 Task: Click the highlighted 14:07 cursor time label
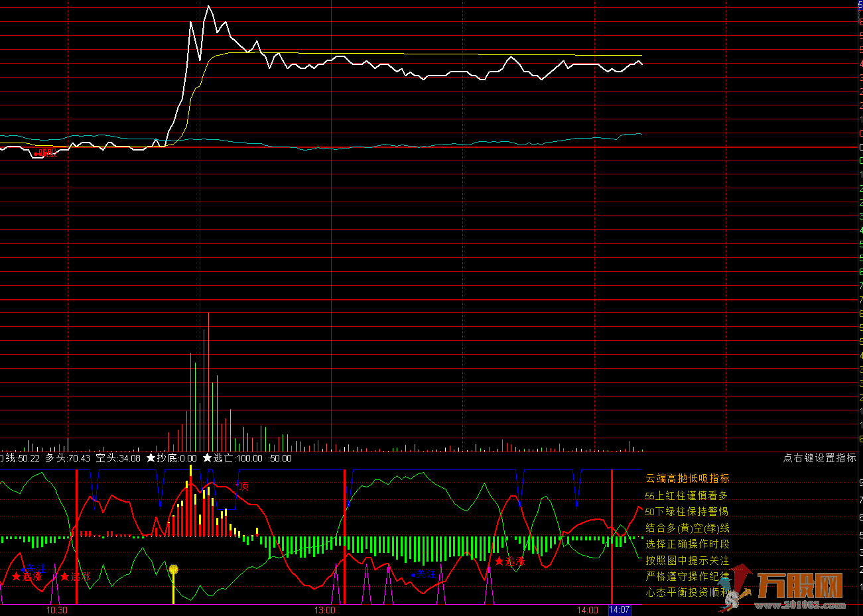coord(620,610)
